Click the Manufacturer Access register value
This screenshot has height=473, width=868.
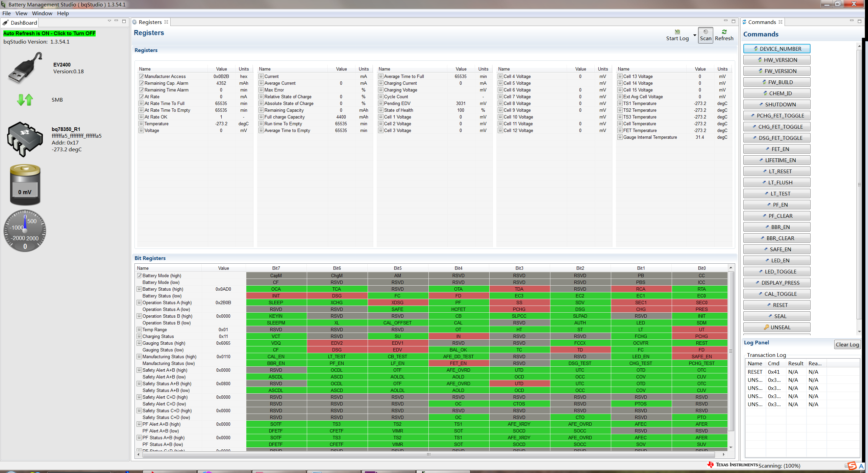[221, 76]
